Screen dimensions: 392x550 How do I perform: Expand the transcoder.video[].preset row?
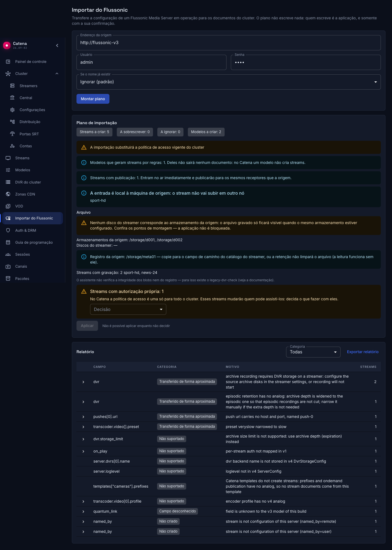click(83, 427)
